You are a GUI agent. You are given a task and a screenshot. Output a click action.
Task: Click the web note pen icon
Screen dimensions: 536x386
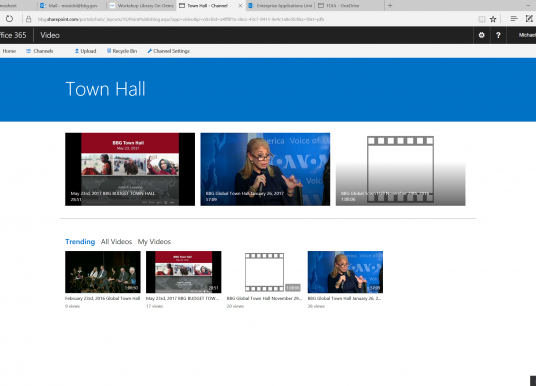529,19
